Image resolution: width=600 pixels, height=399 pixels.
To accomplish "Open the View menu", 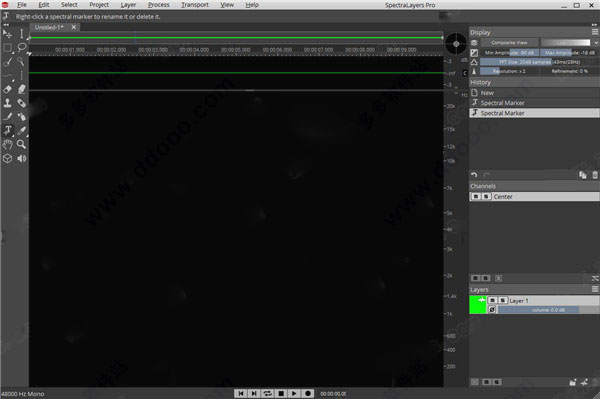I will coord(227,5).
